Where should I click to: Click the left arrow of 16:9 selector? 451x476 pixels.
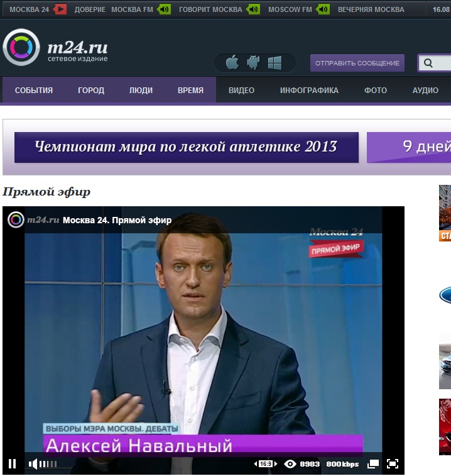[256, 464]
